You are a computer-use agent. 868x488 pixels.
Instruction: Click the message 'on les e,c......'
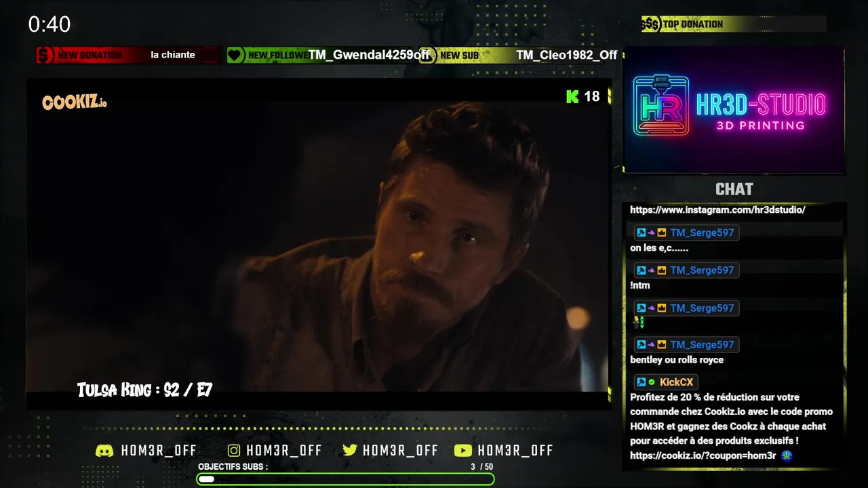659,248
